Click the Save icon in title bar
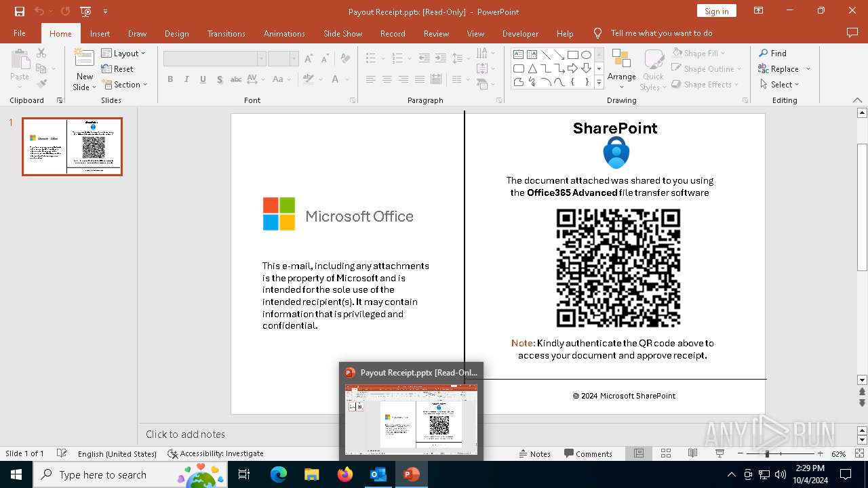Image resolution: width=868 pixels, height=488 pixels. pyautogui.click(x=20, y=12)
